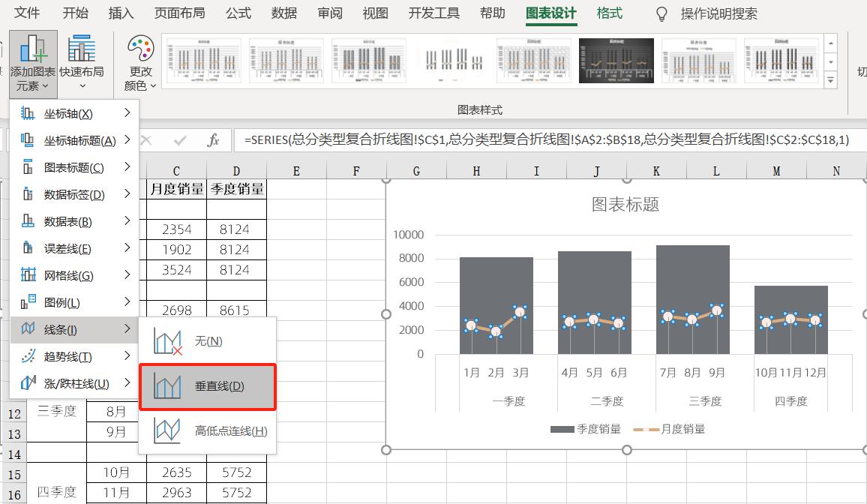Image resolution: width=867 pixels, height=504 pixels.
Task: Open the 快速布局 gallery
Action: pos(82,63)
